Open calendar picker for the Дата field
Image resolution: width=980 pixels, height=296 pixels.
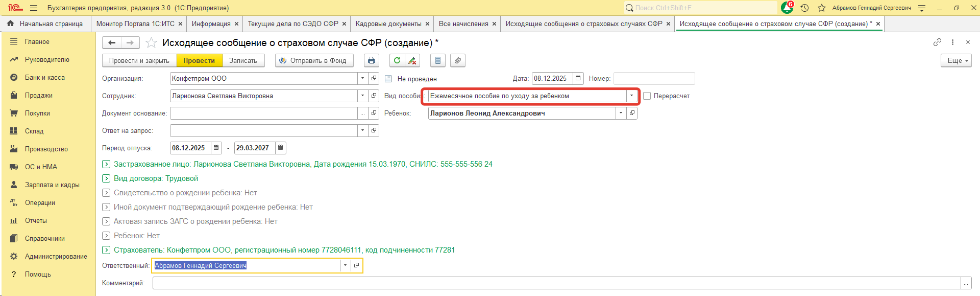(x=578, y=78)
